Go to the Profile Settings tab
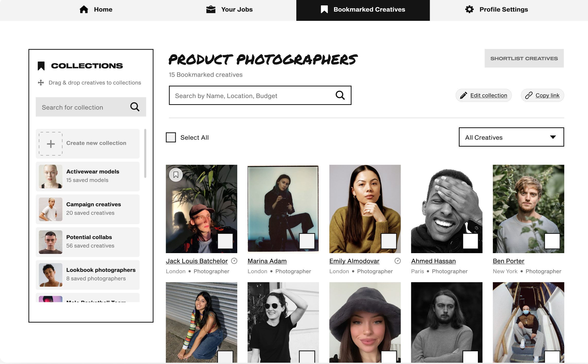Viewport: 588px width, 364px height. (x=497, y=10)
